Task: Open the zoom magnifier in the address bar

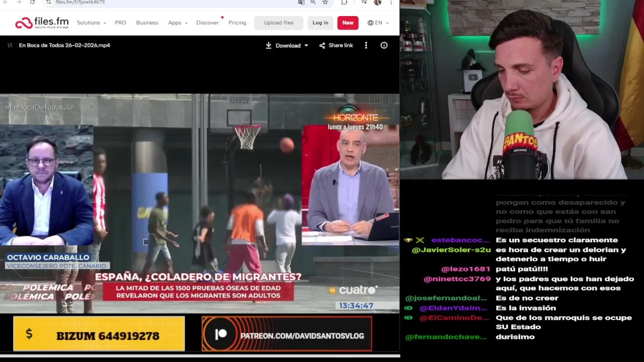Action: 313,2
